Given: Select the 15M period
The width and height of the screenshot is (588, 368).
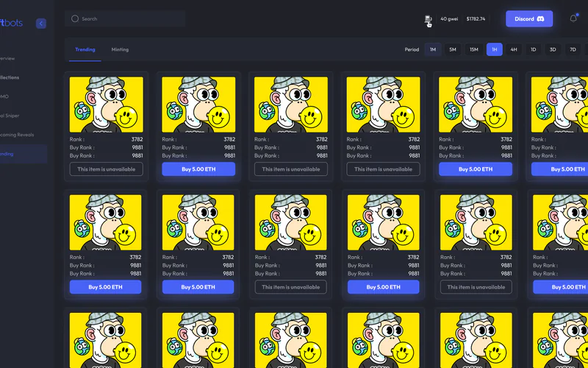Looking at the screenshot, I should tap(474, 49).
